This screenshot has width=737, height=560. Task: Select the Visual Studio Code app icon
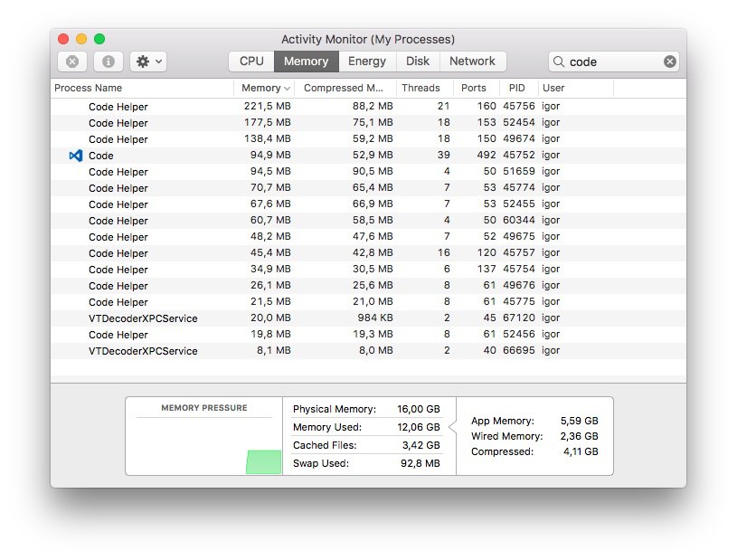(x=76, y=156)
